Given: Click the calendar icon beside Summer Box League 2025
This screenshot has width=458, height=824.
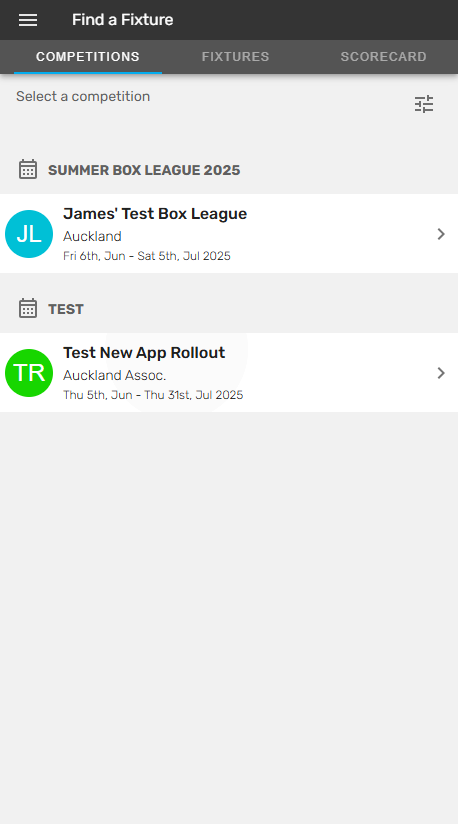Looking at the screenshot, I should click(x=28, y=169).
